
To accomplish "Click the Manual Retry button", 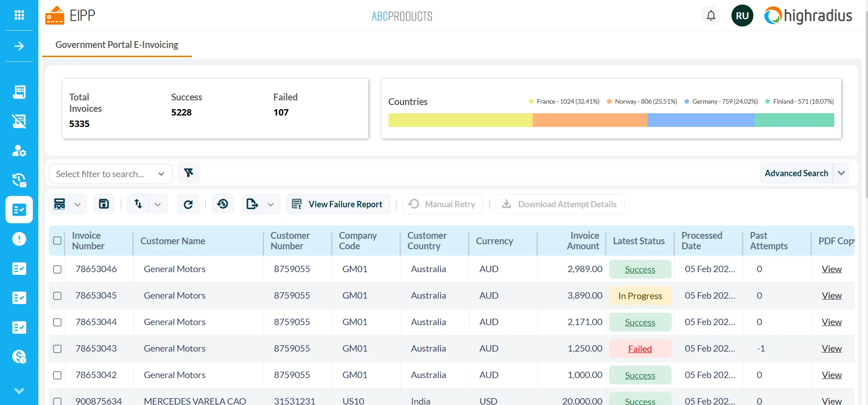I will coord(442,204).
